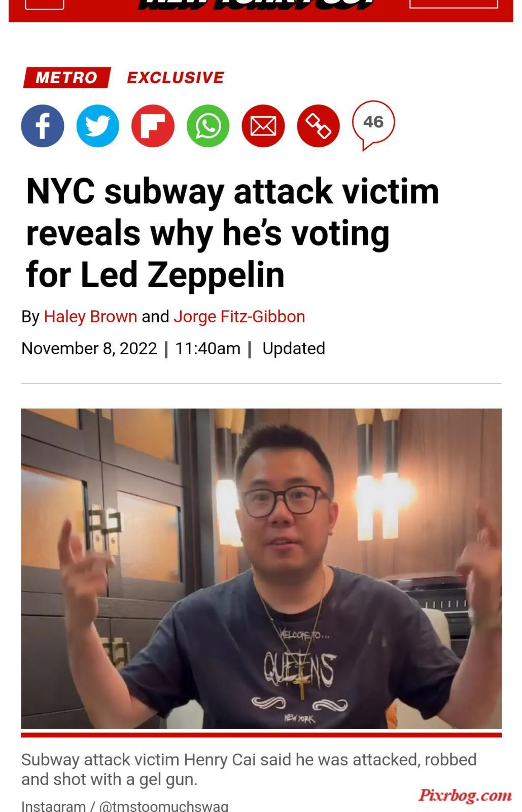Open author Haley Brown's page
Screen dimensions: 522x812
pyautogui.click(x=90, y=317)
